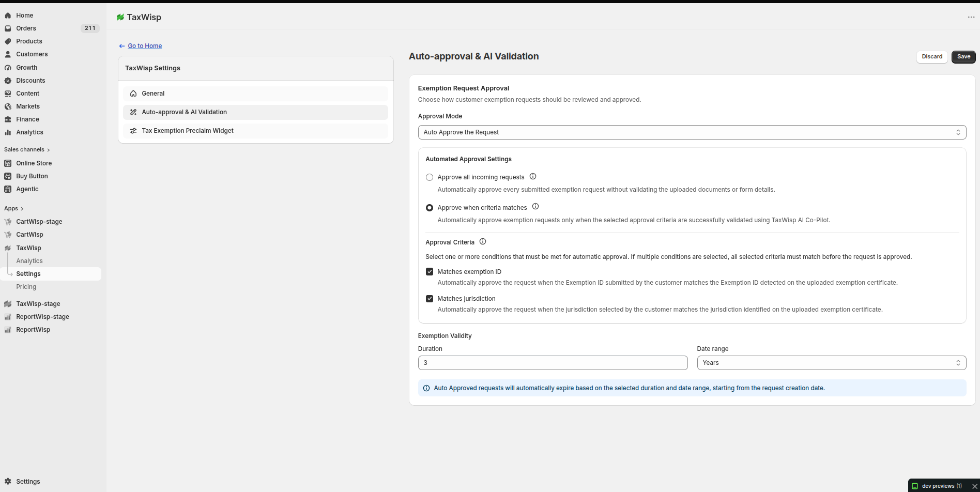Open the three-dot menu at top right

(971, 17)
